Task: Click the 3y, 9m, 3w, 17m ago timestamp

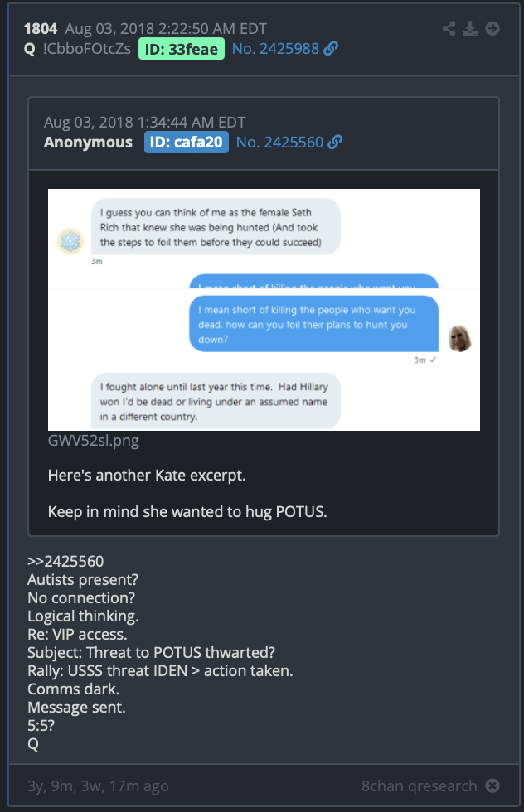Action: coord(98,785)
